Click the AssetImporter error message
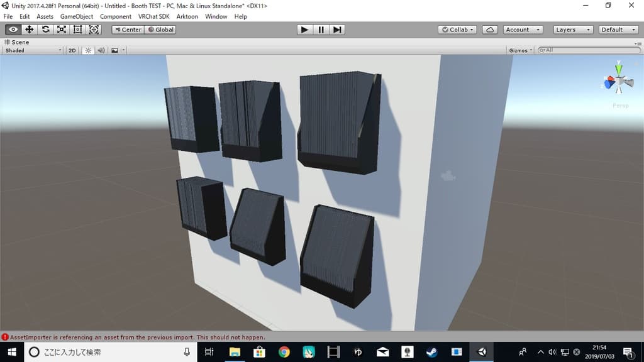 (137, 337)
